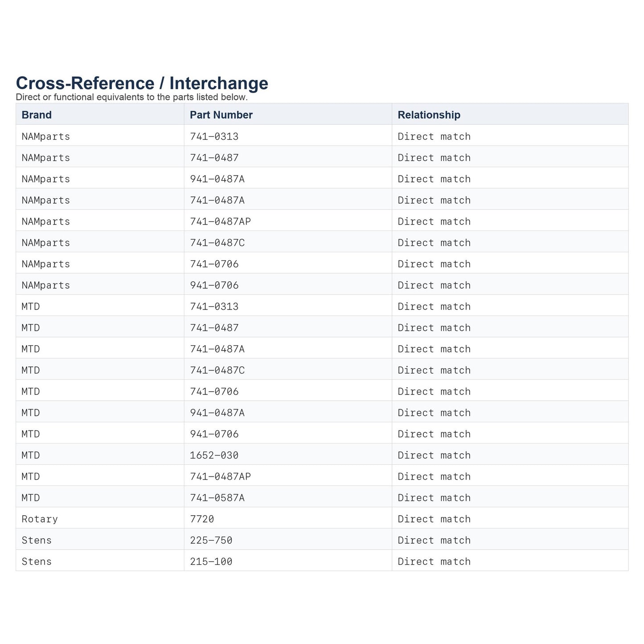The width and height of the screenshot is (644, 644).
Task: Select MTD part number 941-0706
Action: pyautogui.click(x=214, y=434)
